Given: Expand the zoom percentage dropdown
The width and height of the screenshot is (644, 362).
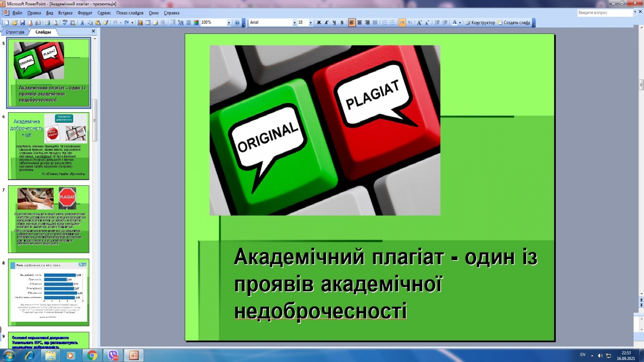Looking at the screenshot, I should click(229, 23).
